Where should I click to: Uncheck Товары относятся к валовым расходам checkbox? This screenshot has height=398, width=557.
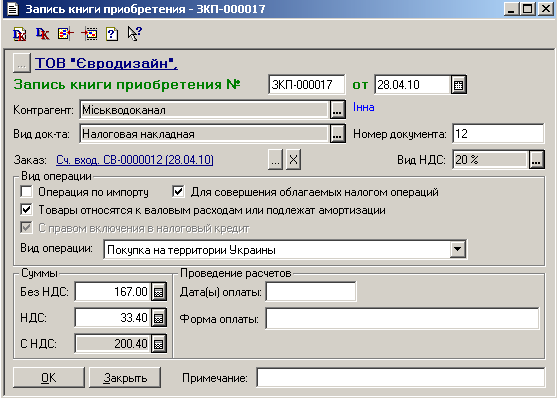pyautogui.click(x=26, y=210)
